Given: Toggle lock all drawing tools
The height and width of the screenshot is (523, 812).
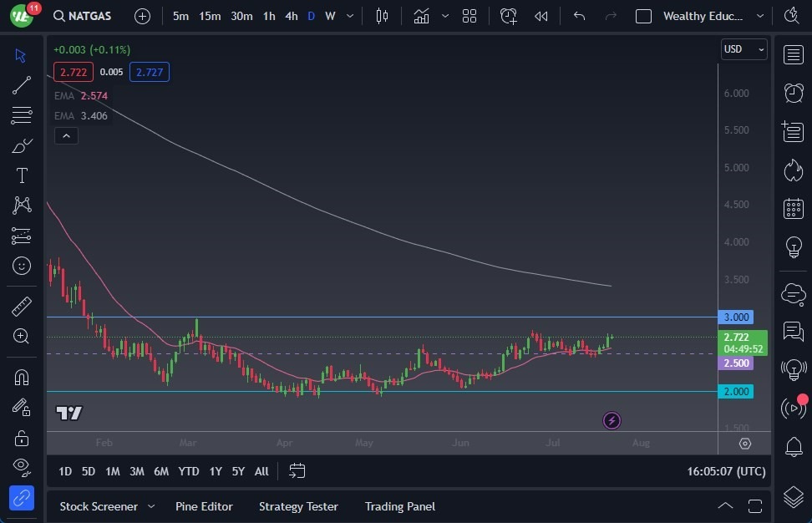Looking at the screenshot, I should click(22, 438).
